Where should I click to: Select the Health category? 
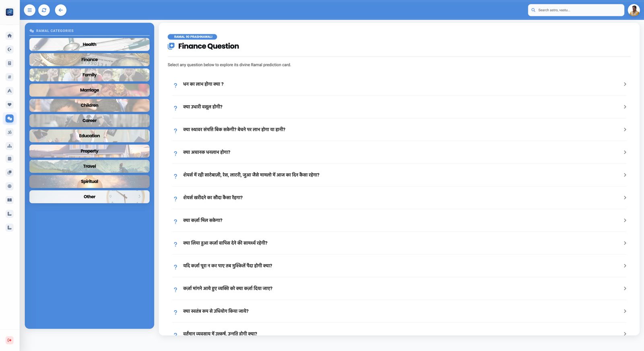(x=89, y=45)
